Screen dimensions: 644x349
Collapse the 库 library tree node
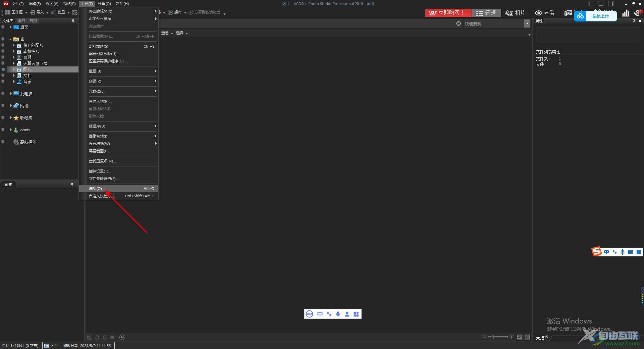coord(10,39)
